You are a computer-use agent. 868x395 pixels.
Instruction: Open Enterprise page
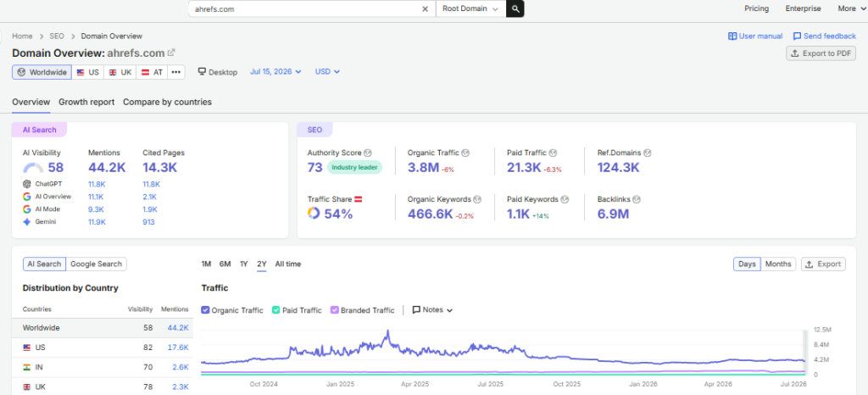(x=804, y=8)
